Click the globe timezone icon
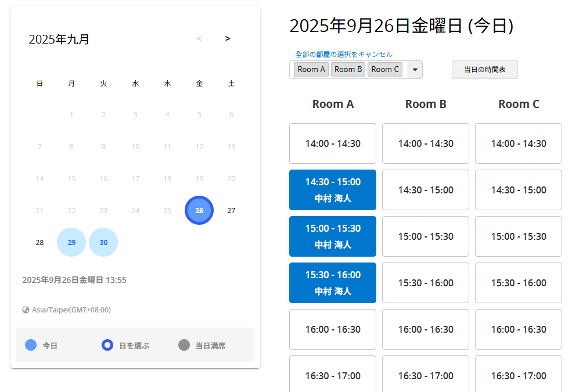The image size is (572, 392). point(26,310)
